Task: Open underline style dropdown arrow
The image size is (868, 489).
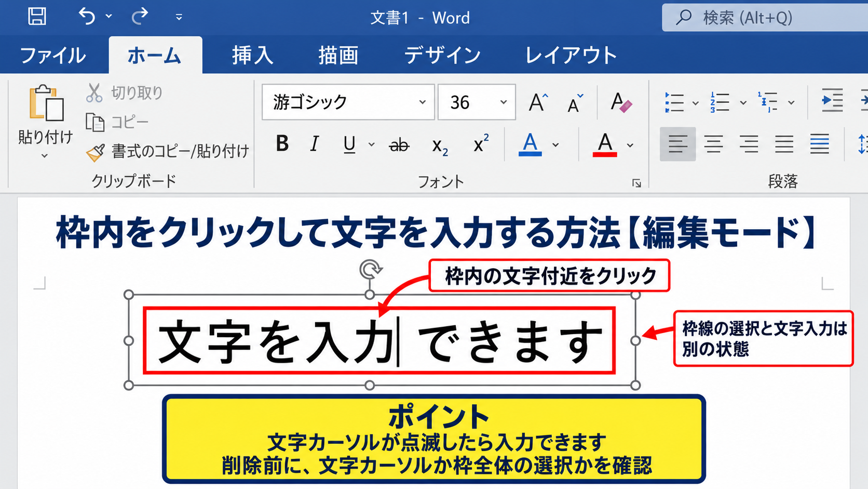Action: (372, 144)
